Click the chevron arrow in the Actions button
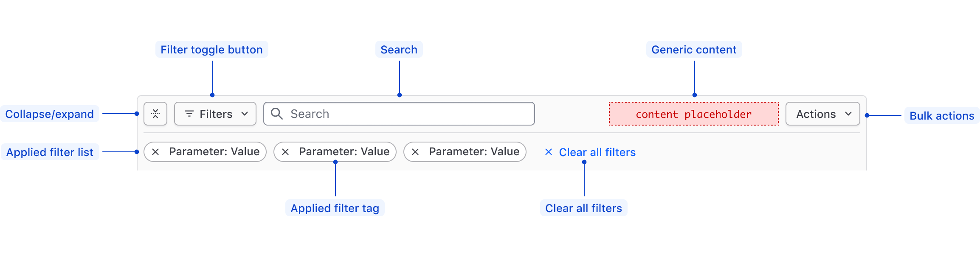The image size is (980, 257). tap(848, 114)
